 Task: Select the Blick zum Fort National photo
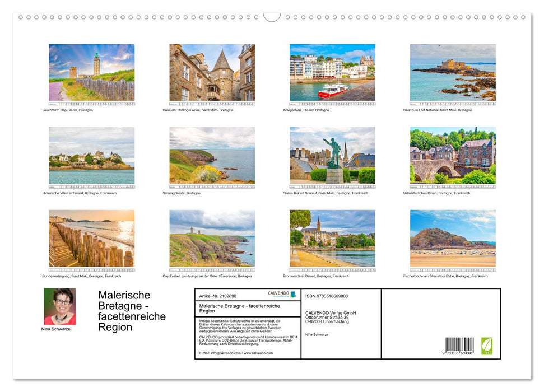453,72
